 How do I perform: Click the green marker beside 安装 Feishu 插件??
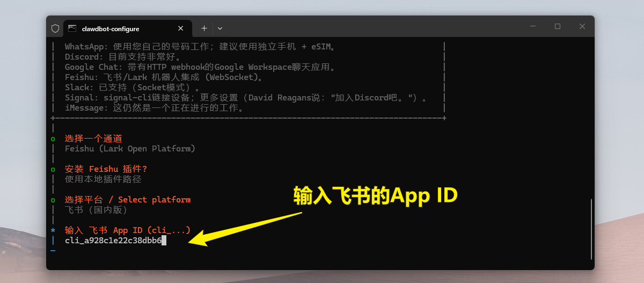(x=53, y=169)
